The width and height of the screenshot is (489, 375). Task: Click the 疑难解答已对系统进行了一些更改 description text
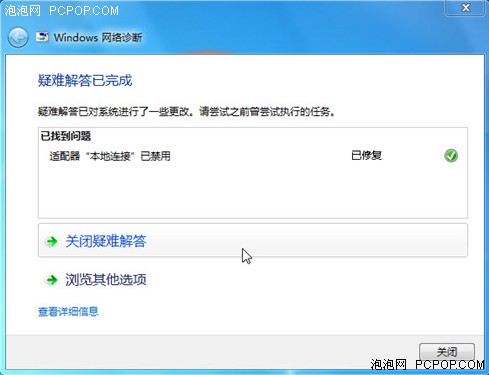(186, 111)
